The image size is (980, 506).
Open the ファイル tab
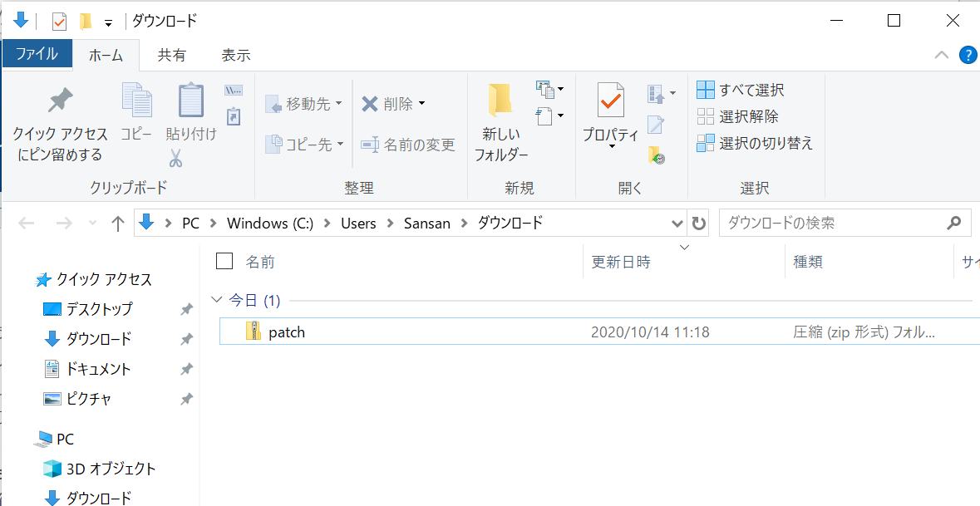tap(37, 54)
